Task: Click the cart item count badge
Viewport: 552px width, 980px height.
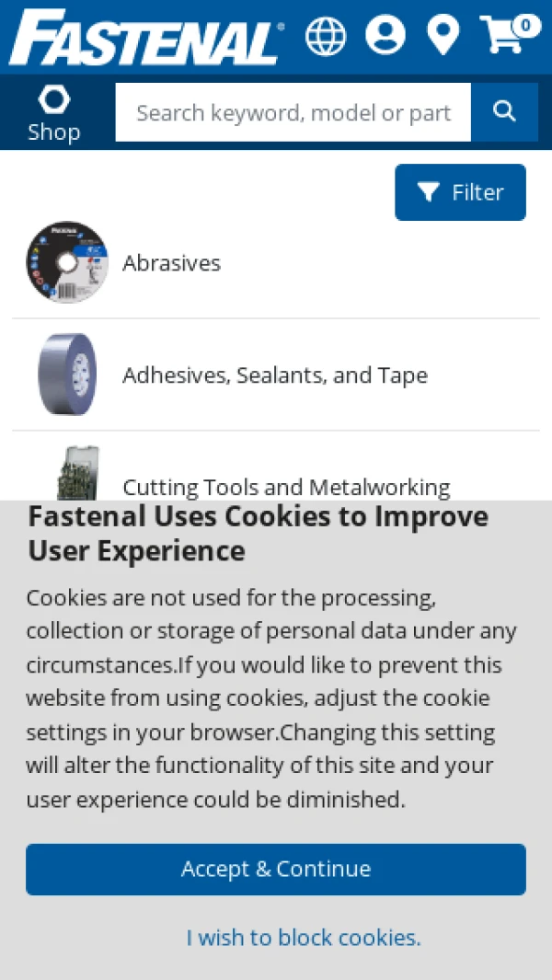Action: pos(526,26)
